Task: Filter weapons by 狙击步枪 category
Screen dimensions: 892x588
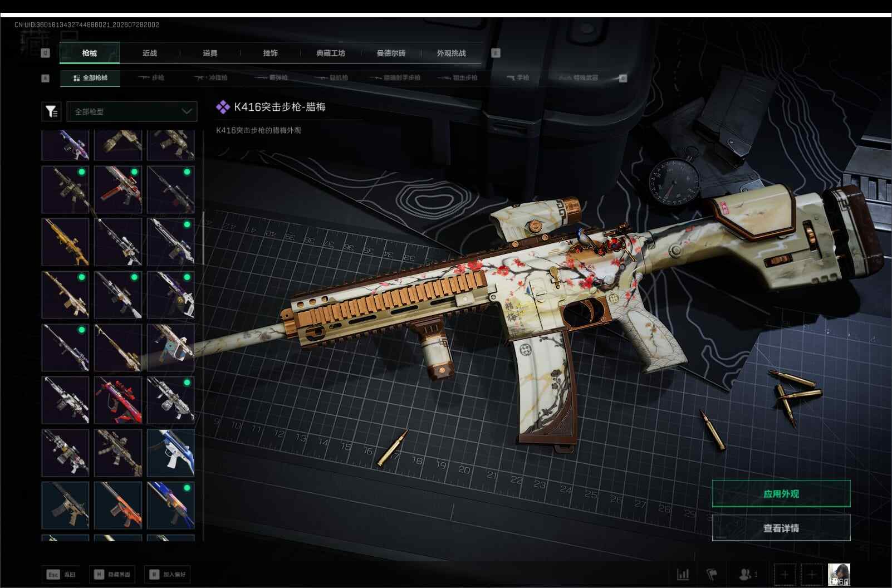Action: coord(458,78)
